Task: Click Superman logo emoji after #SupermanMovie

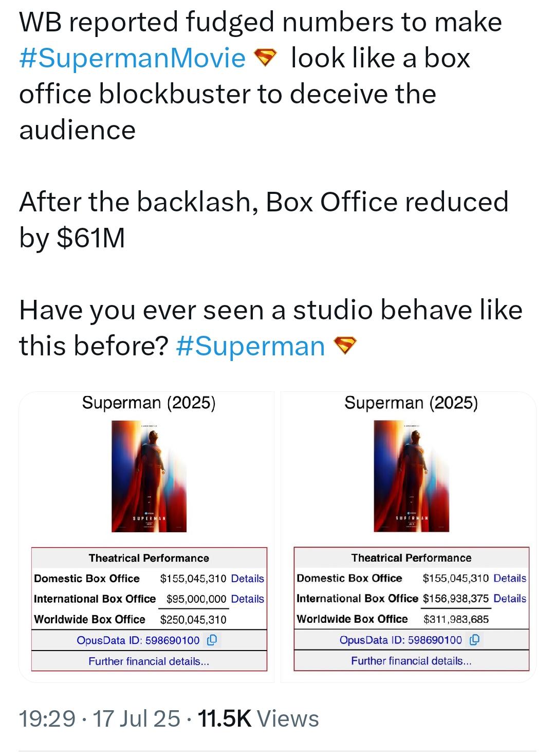Action: 266,57
